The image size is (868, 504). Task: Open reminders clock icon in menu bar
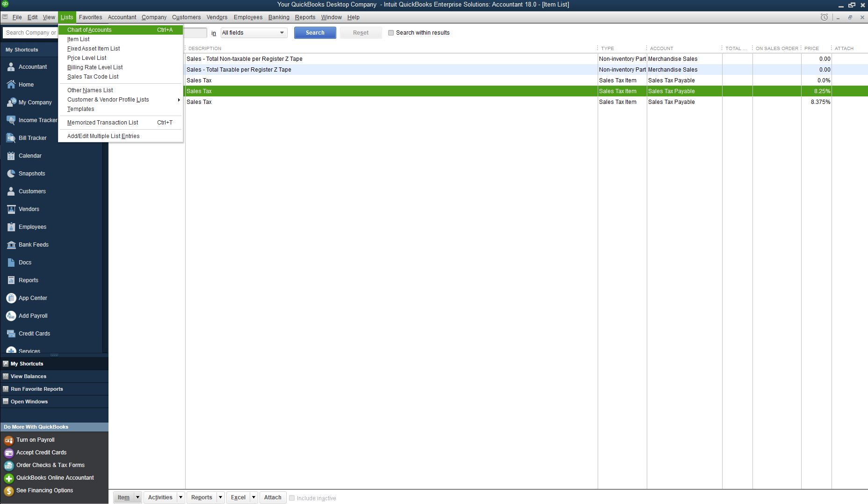[824, 17]
